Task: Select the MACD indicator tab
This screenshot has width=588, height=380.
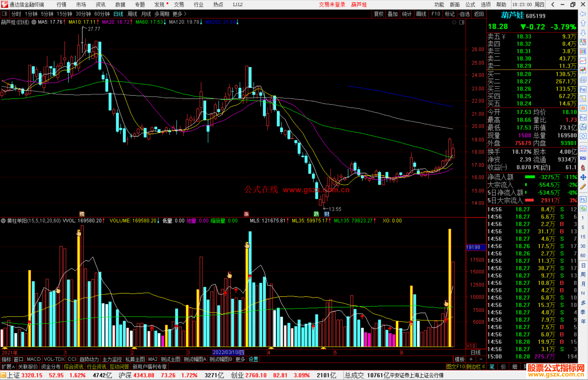Action: point(33,359)
